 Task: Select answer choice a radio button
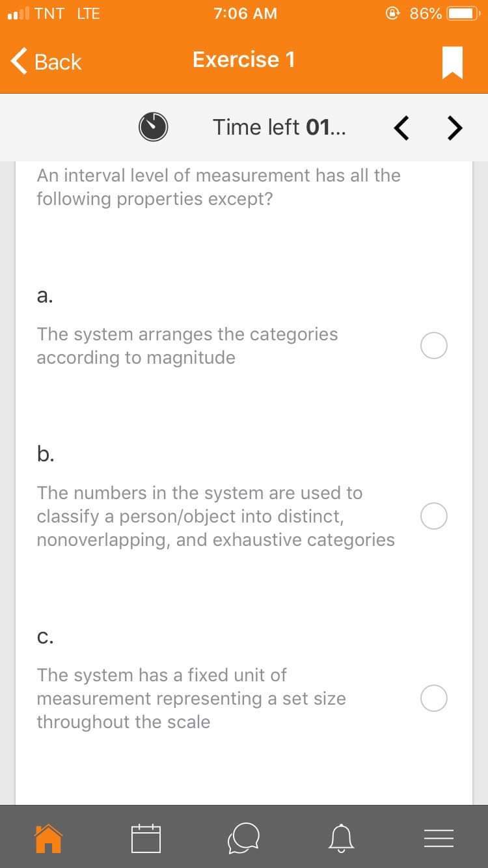(x=434, y=346)
